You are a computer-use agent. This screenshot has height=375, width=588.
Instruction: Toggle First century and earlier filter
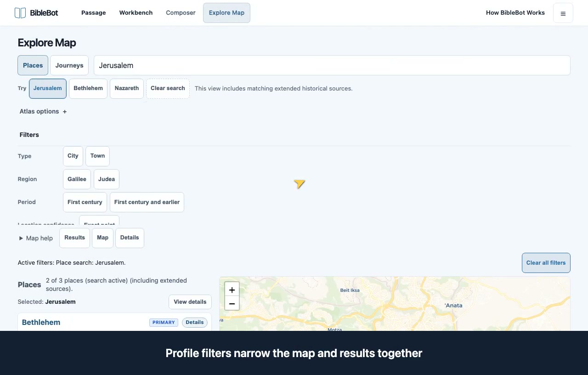coord(147,202)
